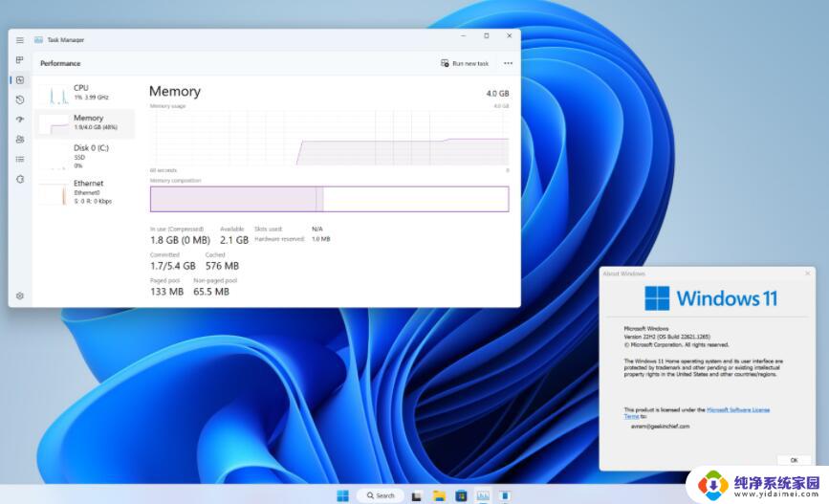Click the In use 1.8 GB (0 MB) value
829x504 pixels.
(x=181, y=240)
